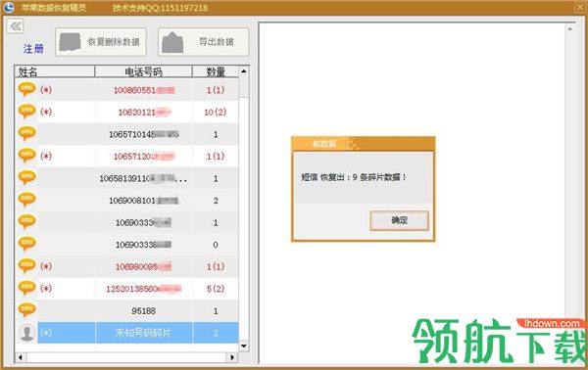588x370 pixels.
Task: Click the (*) marker beside 12520138560
Action: click(46, 289)
